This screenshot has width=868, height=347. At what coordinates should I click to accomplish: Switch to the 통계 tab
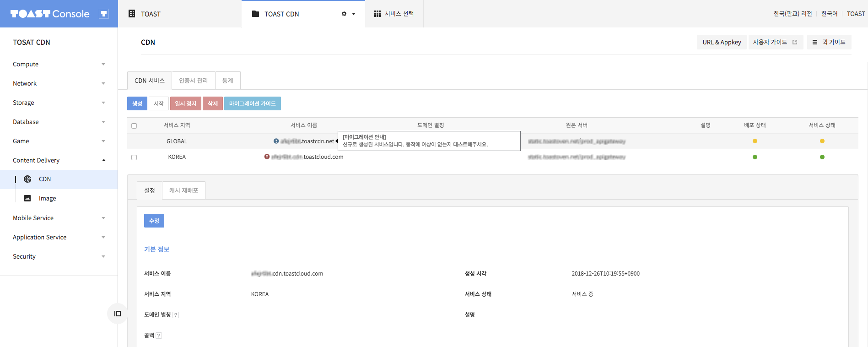pos(228,81)
